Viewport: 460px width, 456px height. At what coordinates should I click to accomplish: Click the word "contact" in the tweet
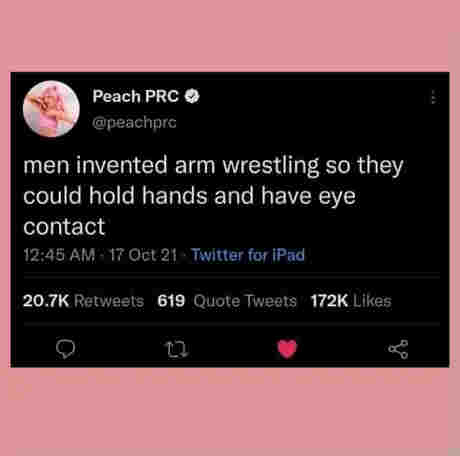coord(64,227)
